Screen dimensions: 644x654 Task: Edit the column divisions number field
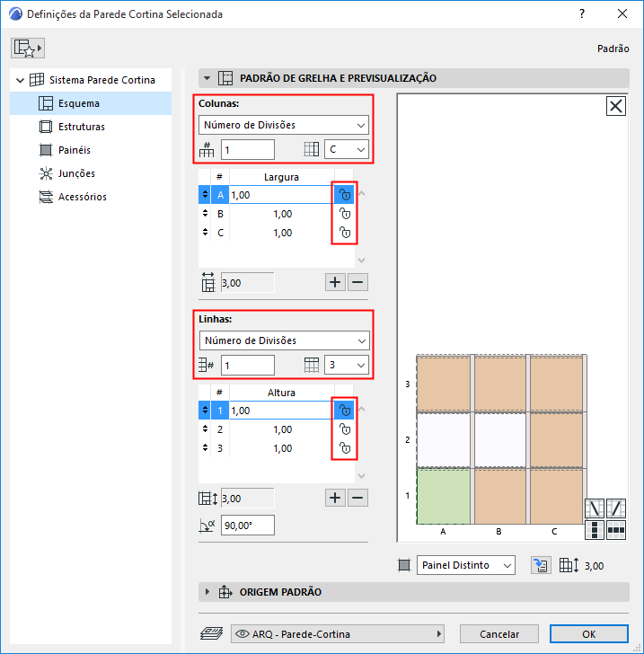click(x=247, y=150)
